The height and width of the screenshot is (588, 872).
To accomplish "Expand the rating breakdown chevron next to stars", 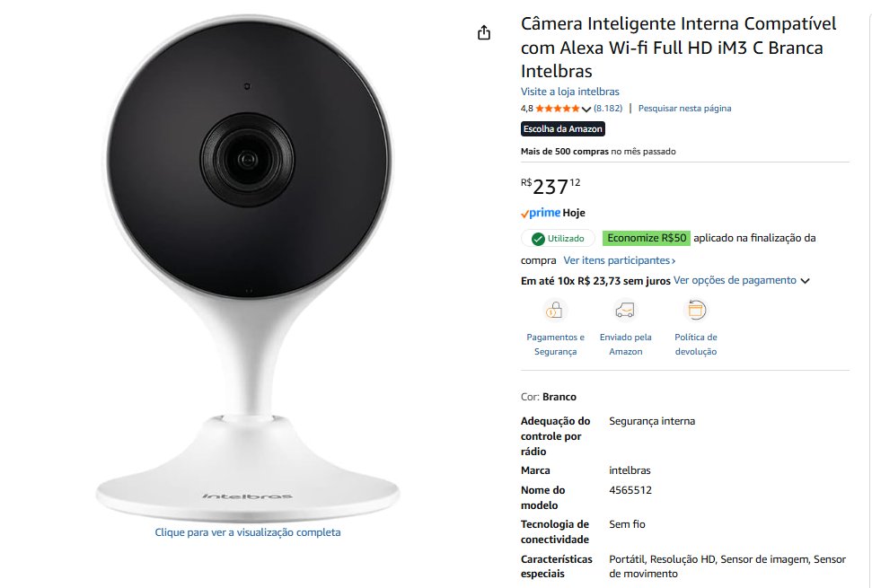I will [x=586, y=109].
